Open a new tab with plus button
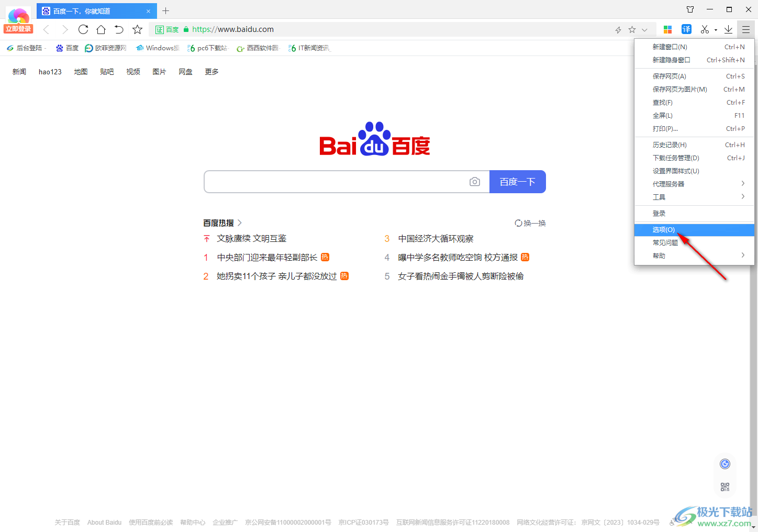The width and height of the screenshot is (758, 532). click(x=165, y=10)
